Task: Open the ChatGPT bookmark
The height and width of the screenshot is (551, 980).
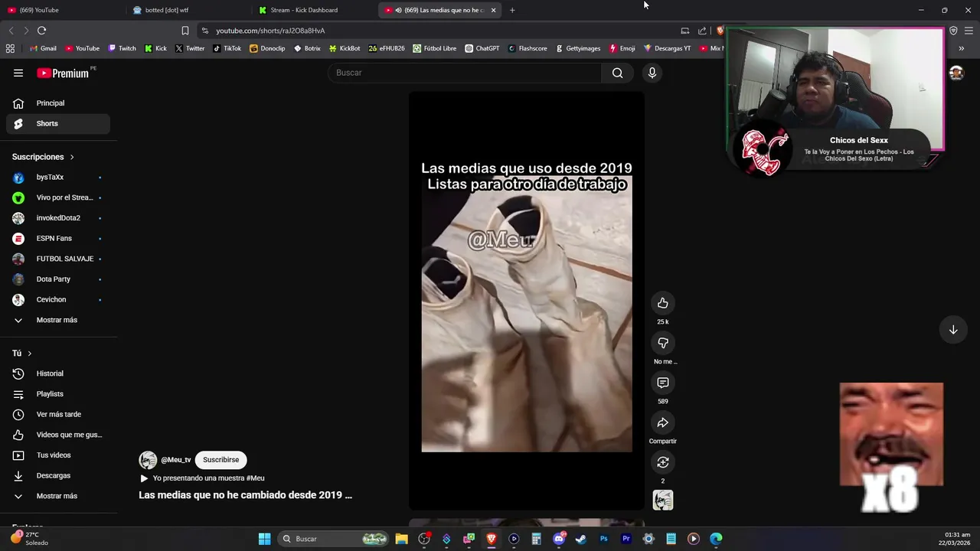Action: (x=482, y=48)
